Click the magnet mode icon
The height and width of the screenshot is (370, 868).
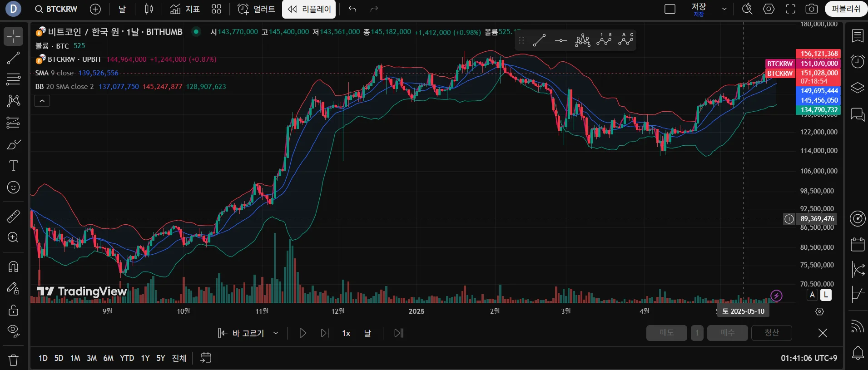click(14, 266)
